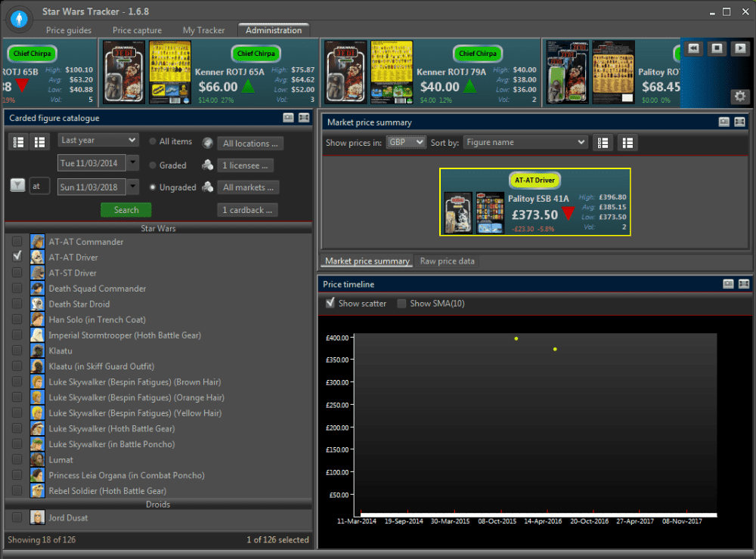Restore the Market price summary panel
The width and height of the screenshot is (756, 559).
[723, 122]
